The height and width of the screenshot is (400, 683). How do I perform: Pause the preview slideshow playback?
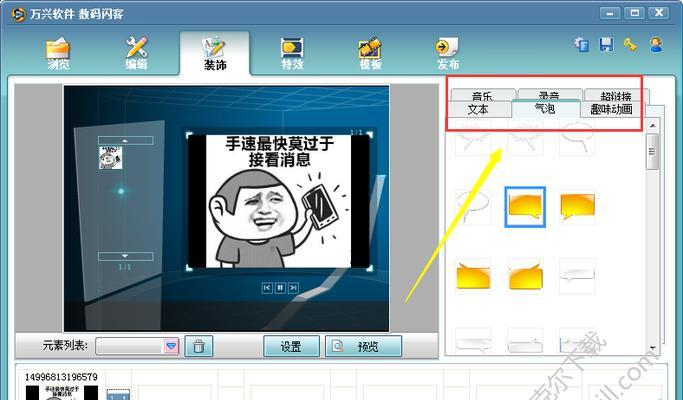click(281, 288)
